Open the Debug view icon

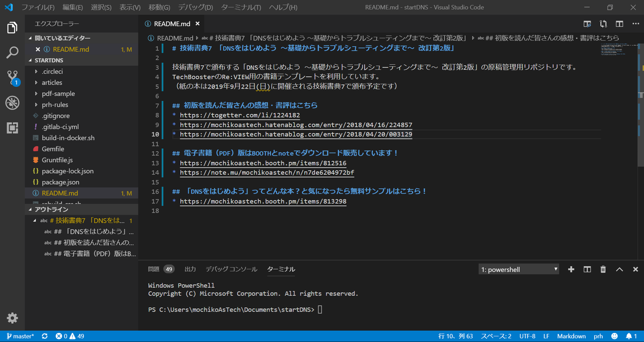[12, 103]
